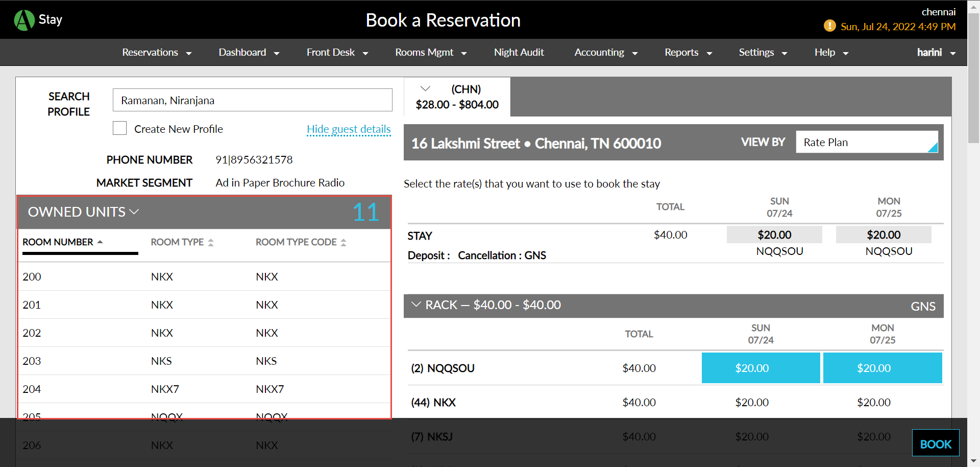Viewport: 980px width, 467px height.
Task: Click the STAY $20.00 cell for MON 07/25
Action: (x=884, y=235)
